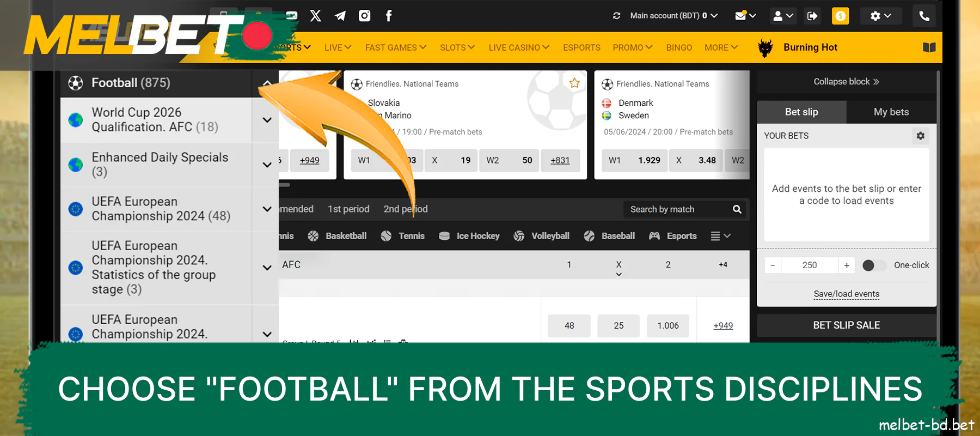The height and width of the screenshot is (436, 980).
Task: Decrease stake with minus button
Action: click(773, 265)
